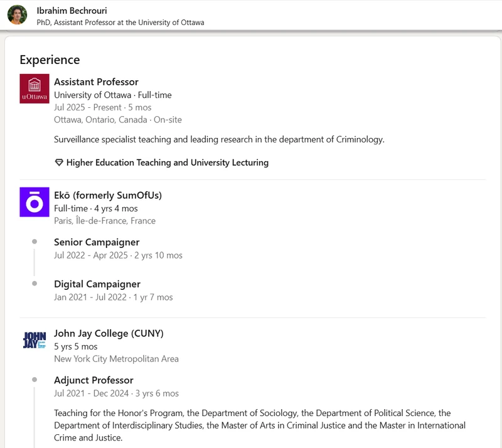
Task: Click the Experience section heading
Action: point(50,60)
